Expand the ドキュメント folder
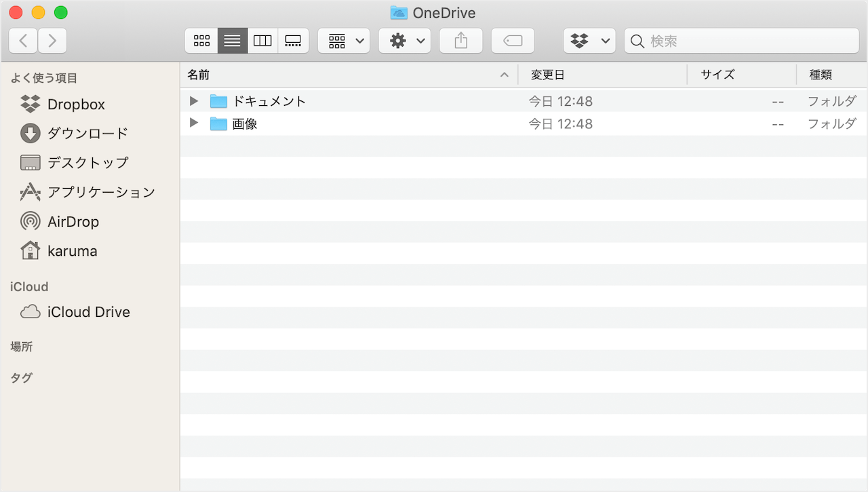The image size is (868, 492). pos(194,101)
